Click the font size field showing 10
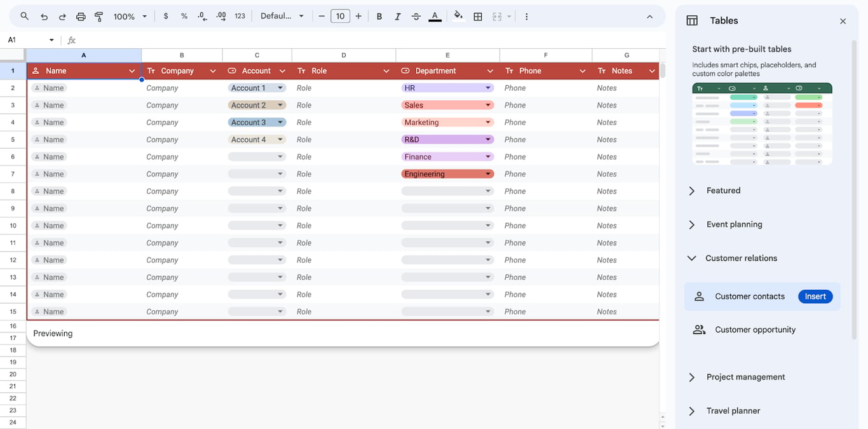Viewport: 868px width, 429px height. tap(340, 17)
